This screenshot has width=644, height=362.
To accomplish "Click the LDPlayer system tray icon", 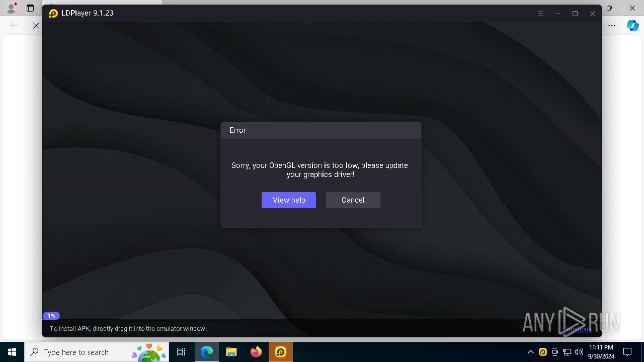I will [x=543, y=352].
